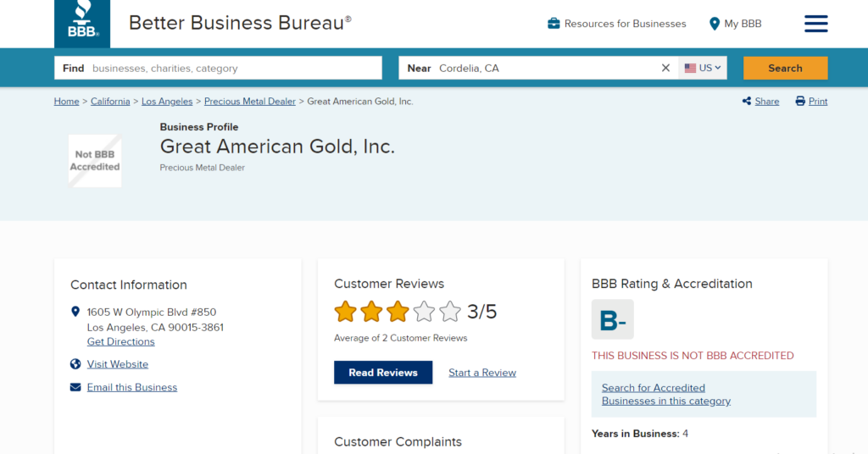Click the 3/5 rating score
Image resolution: width=868 pixels, height=454 pixels.
[481, 312]
